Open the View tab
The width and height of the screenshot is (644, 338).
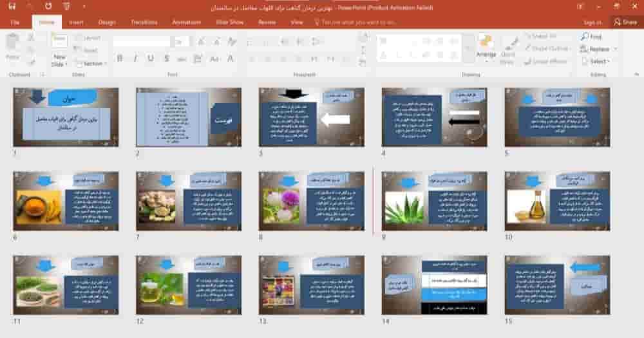click(296, 22)
